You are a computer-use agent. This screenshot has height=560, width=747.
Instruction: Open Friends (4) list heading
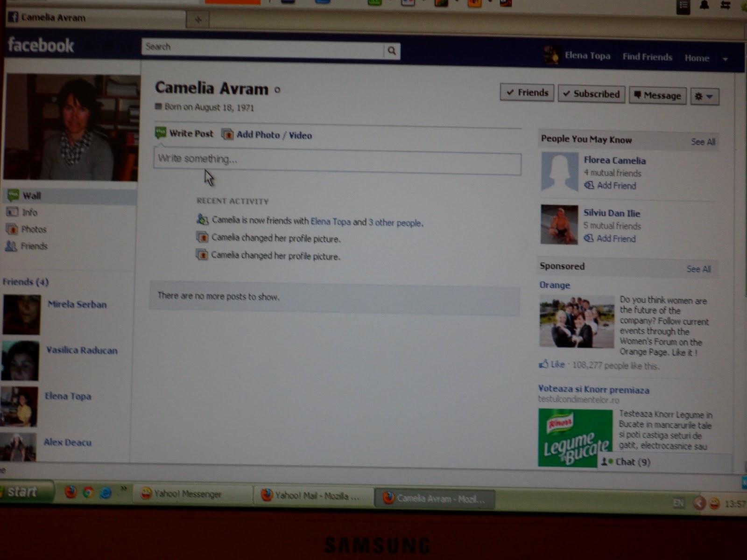26,282
